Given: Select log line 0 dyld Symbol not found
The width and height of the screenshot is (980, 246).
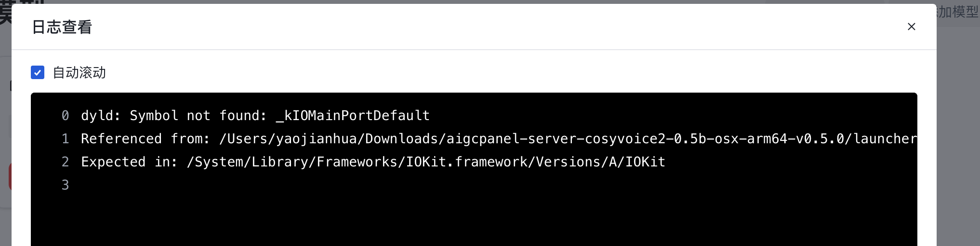Looking at the screenshot, I should 255,116.
